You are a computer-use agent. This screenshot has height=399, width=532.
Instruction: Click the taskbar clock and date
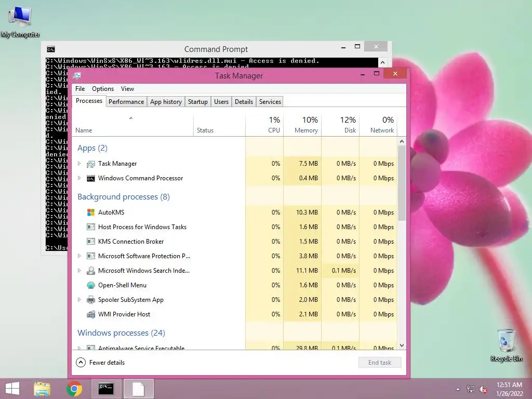509,389
